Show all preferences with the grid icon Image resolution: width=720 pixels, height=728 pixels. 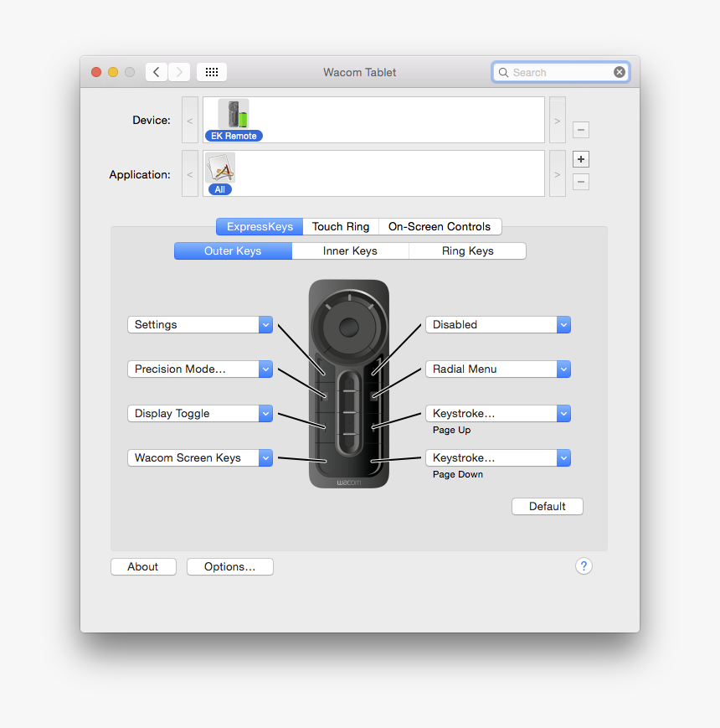click(x=212, y=72)
